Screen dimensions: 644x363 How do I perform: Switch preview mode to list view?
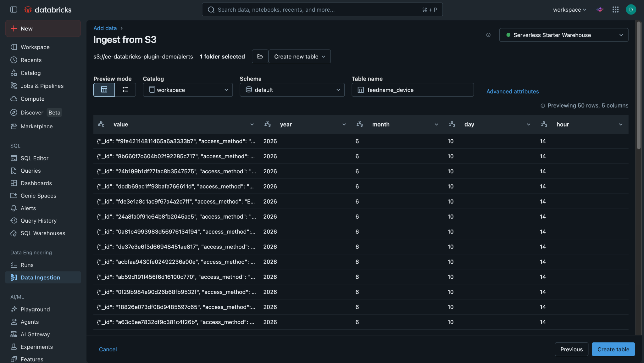125,90
